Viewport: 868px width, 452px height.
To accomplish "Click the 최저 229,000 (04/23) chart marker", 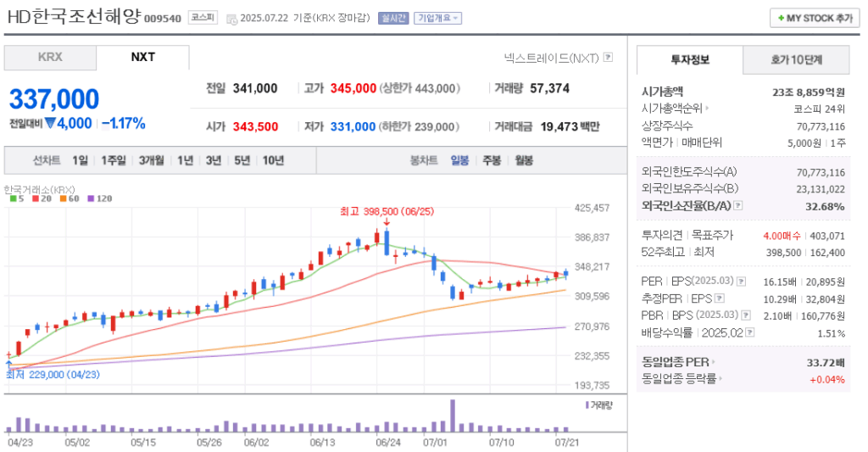I will (x=53, y=375).
